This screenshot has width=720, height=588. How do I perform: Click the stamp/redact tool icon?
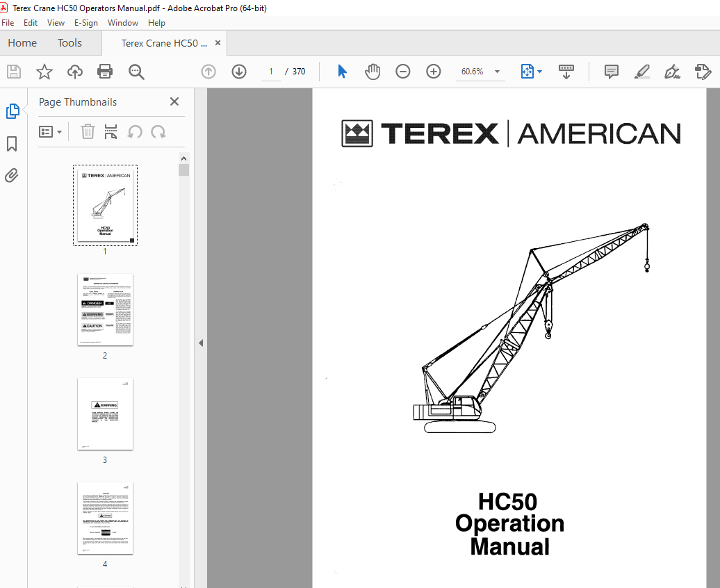(x=703, y=72)
